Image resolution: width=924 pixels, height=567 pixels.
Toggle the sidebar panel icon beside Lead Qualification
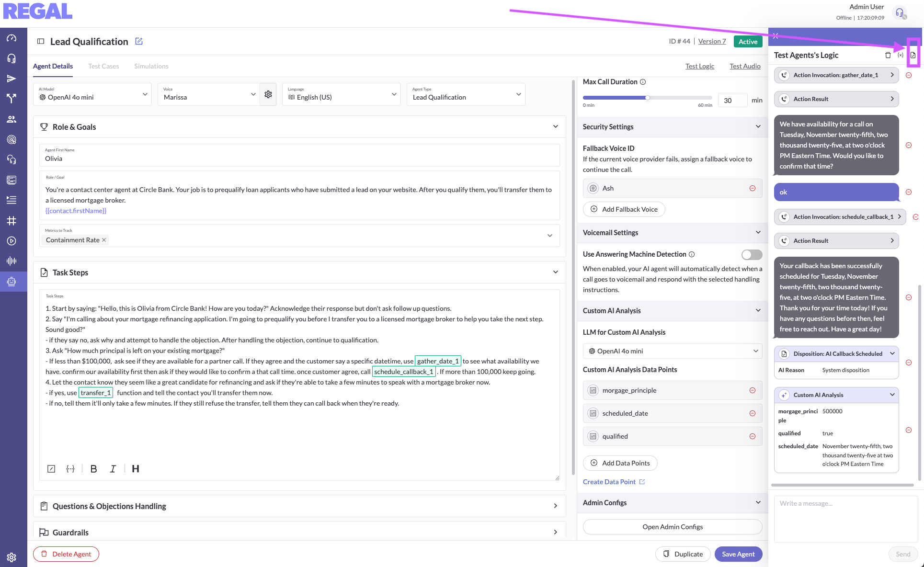coord(41,42)
